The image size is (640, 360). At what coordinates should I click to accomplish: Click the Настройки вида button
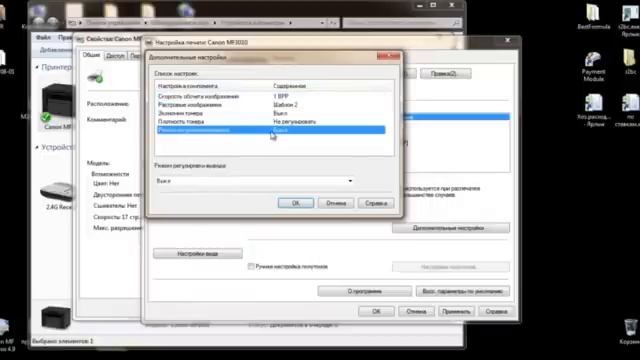pyautogui.click(x=198, y=253)
